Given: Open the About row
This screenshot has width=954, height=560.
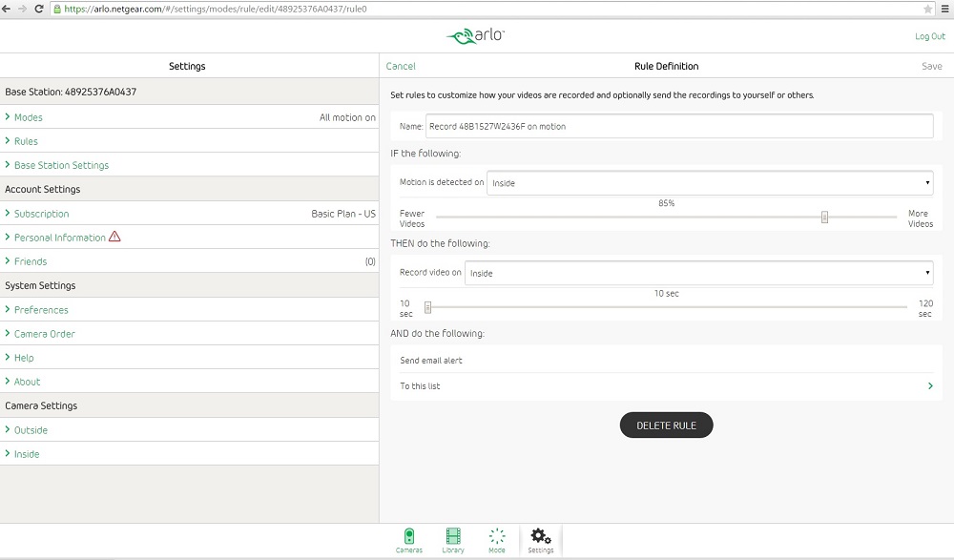Looking at the screenshot, I should click(x=189, y=382).
